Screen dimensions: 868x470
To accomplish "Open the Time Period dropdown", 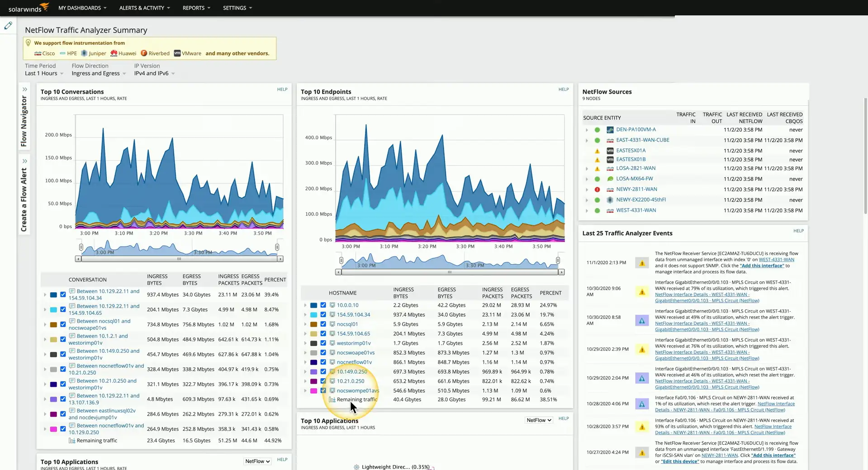I will point(44,73).
